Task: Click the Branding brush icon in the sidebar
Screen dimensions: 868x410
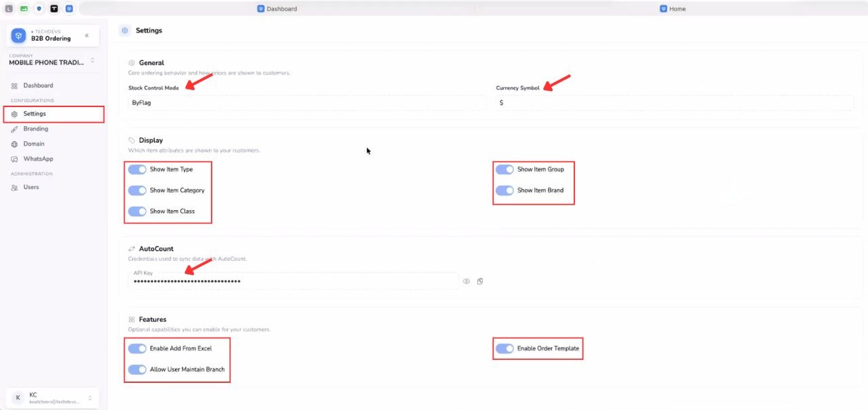Action: tap(14, 129)
